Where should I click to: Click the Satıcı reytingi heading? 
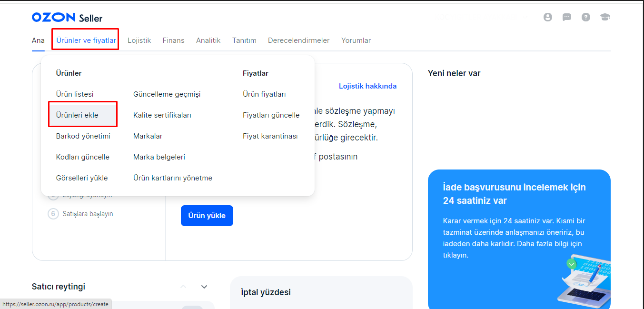tap(59, 287)
